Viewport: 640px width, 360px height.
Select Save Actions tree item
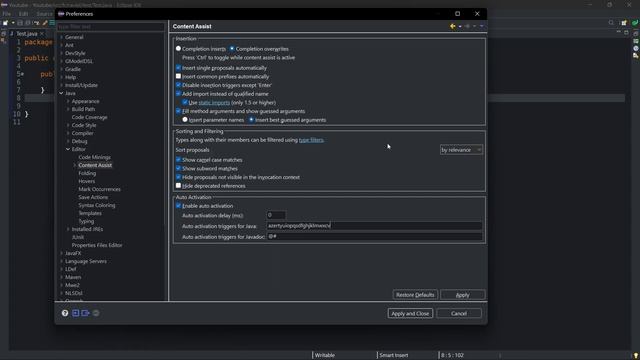point(93,197)
